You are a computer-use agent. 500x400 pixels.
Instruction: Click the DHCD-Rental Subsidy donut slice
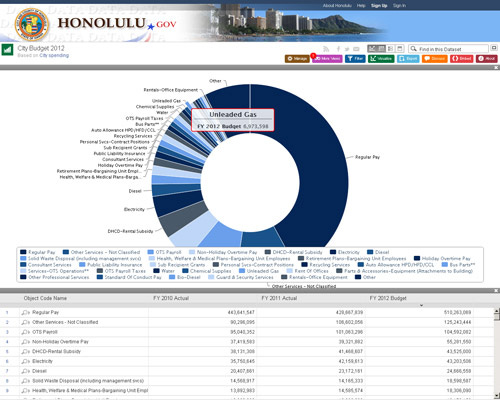182,218
